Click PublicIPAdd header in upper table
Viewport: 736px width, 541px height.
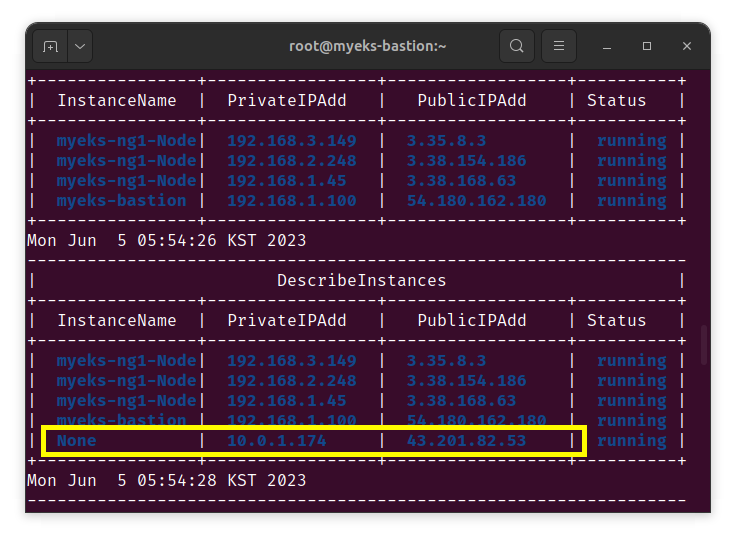click(x=472, y=100)
